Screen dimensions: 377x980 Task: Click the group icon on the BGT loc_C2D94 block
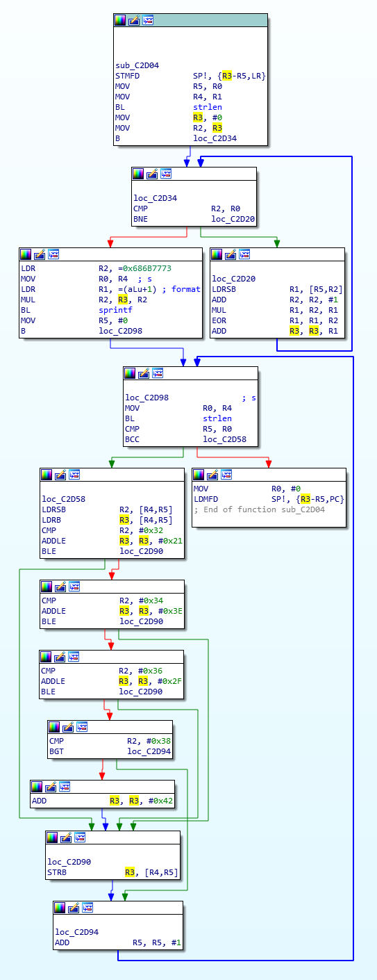click(82, 727)
